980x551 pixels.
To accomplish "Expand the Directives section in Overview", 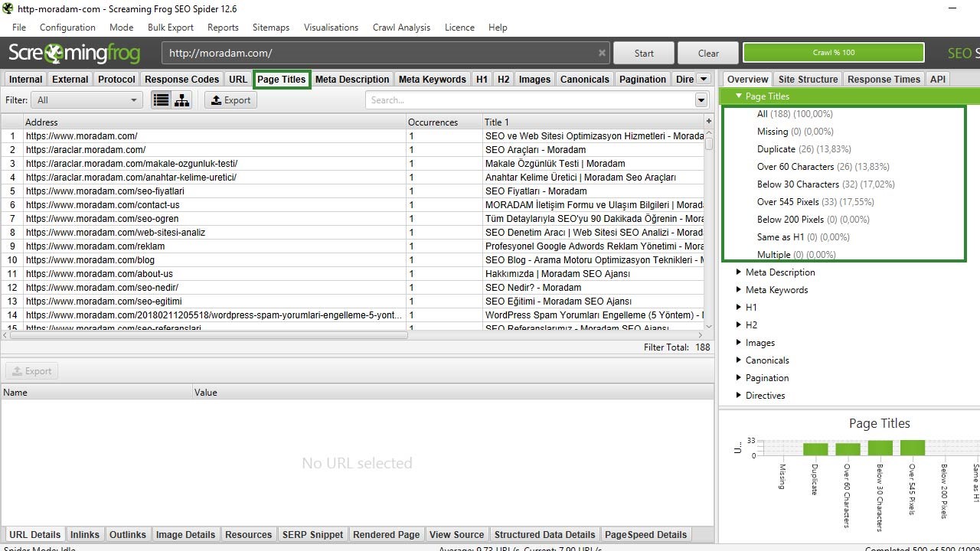I will (739, 395).
